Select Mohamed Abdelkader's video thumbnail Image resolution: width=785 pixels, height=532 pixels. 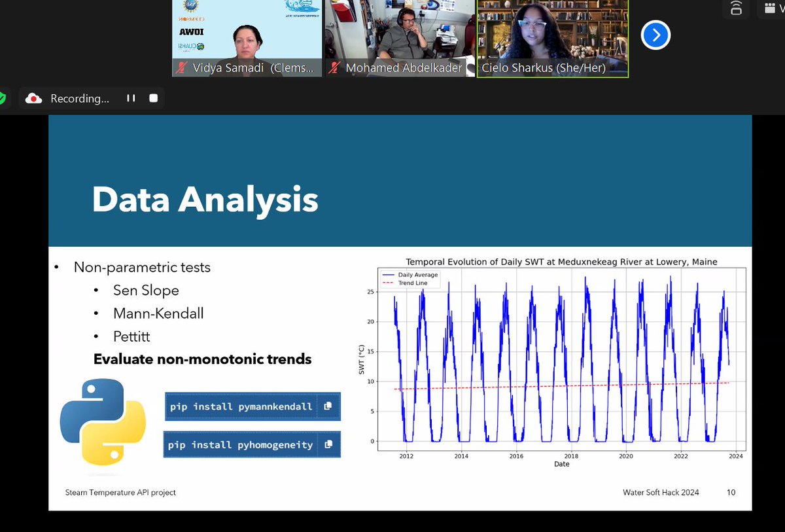[400, 38]
